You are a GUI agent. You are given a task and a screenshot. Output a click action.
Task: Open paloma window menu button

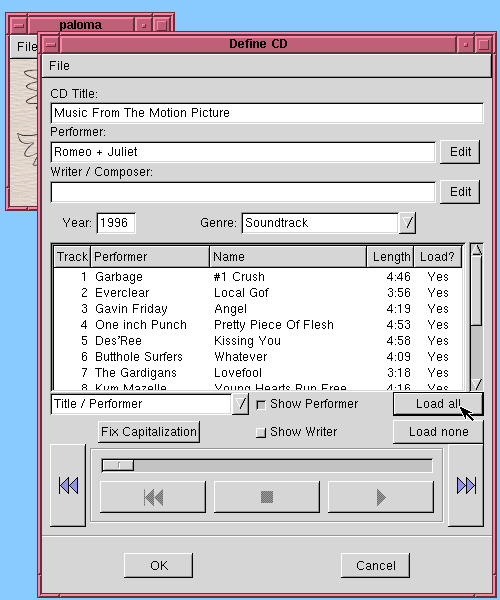click(18, 25)
